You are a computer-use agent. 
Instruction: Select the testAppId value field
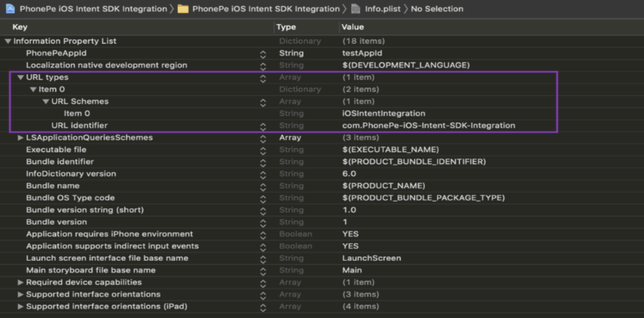[362, 53]
